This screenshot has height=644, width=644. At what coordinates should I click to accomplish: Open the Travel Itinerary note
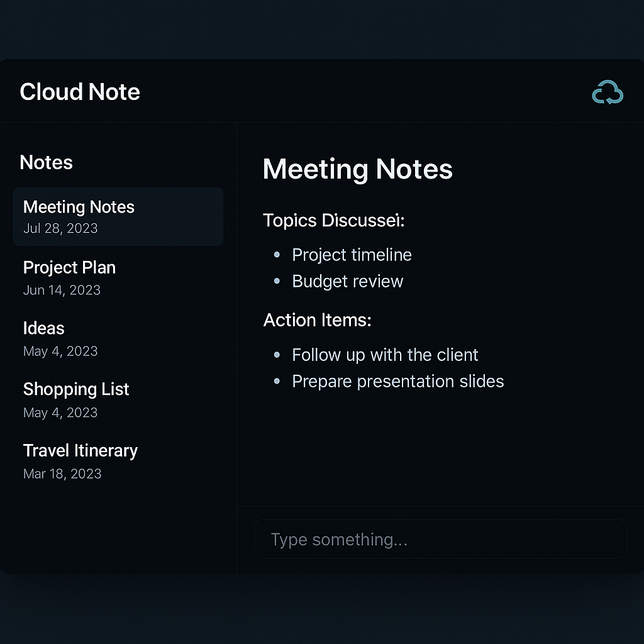tap(80, 450)
